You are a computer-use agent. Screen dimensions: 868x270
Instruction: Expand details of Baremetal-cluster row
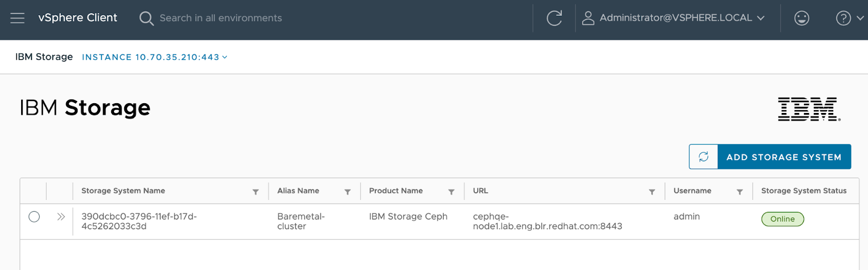(61, 217)
